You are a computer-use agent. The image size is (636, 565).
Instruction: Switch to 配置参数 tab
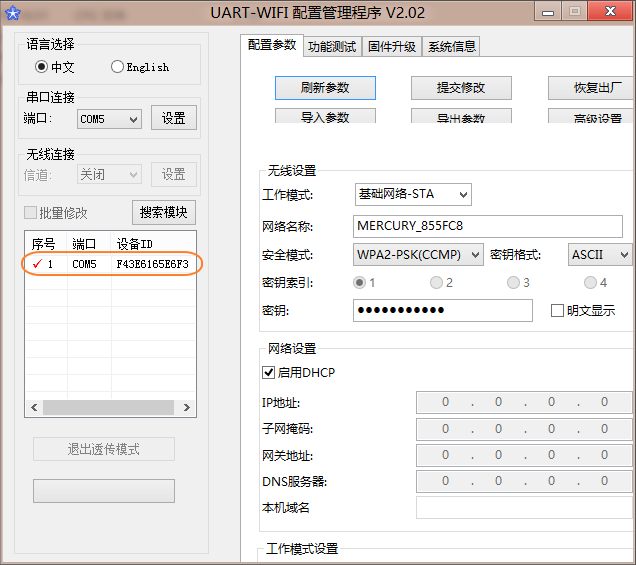click(x=272, y=45)
